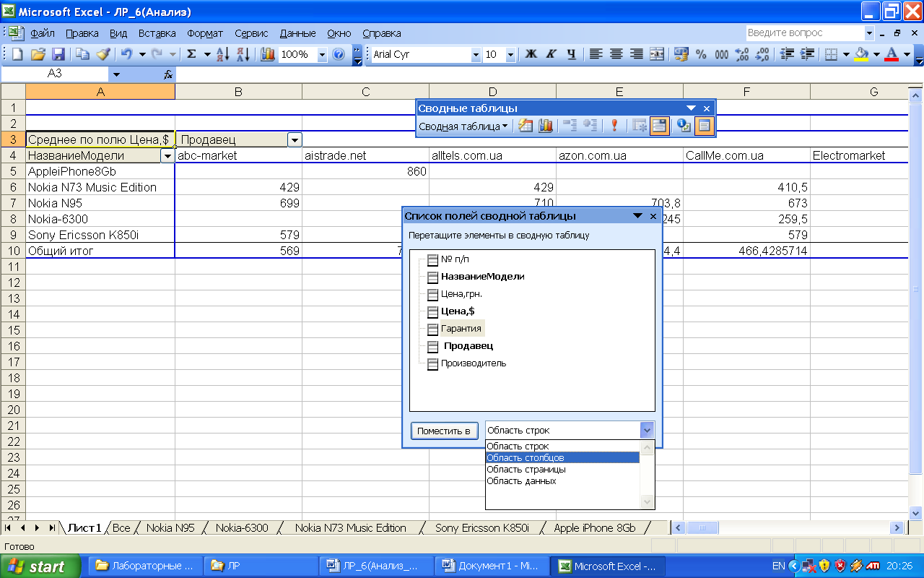Open Excel Help question mark icon

tap(339, 54)
